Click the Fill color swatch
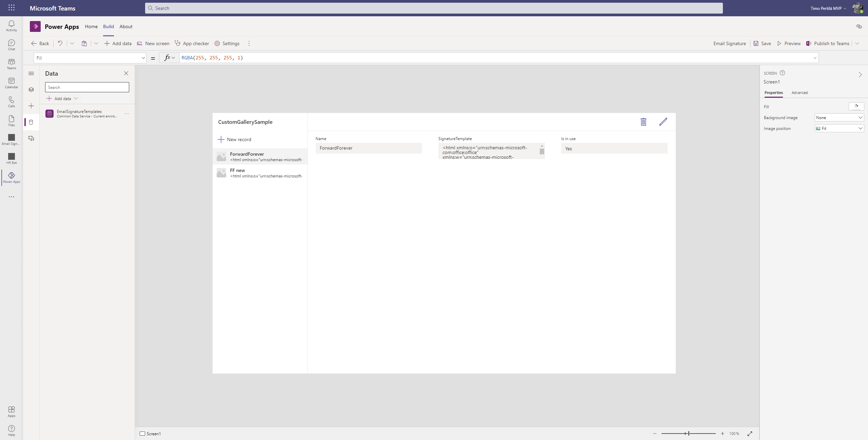This screenshot has width=868, height=440. 856,107
